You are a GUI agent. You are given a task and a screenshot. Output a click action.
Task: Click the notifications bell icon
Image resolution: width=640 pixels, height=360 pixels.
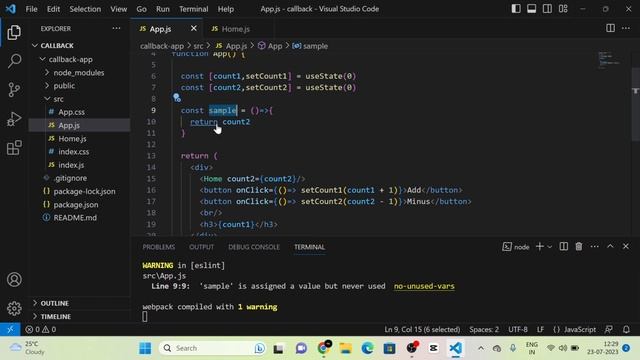[626, 329]
